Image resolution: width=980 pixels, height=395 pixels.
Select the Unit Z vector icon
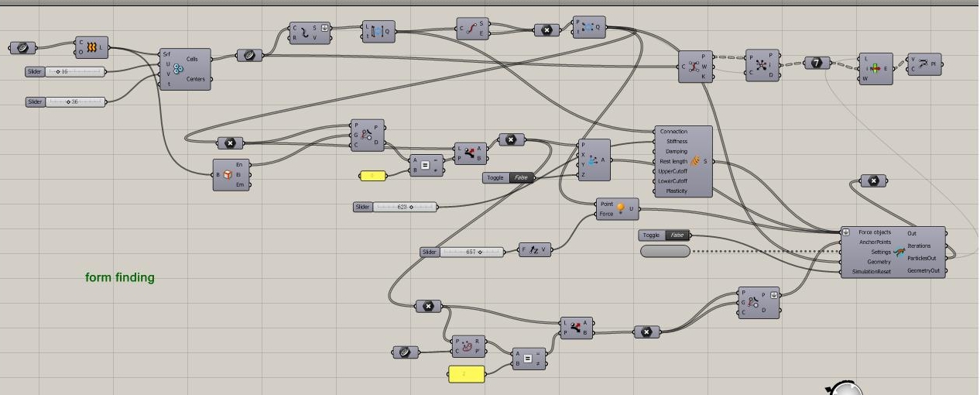click(x=534, y=251)
